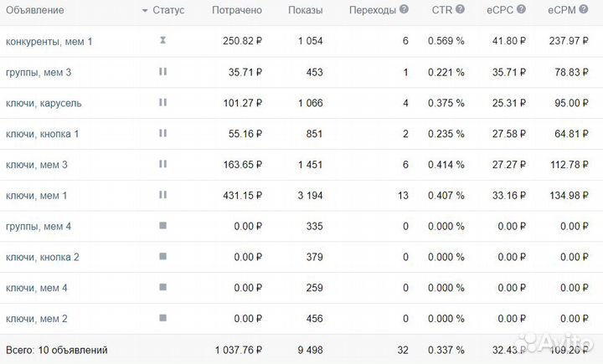Click the Объявление column header
The width and height of the screenshot is (603, 364).
(x=34, y=11)
